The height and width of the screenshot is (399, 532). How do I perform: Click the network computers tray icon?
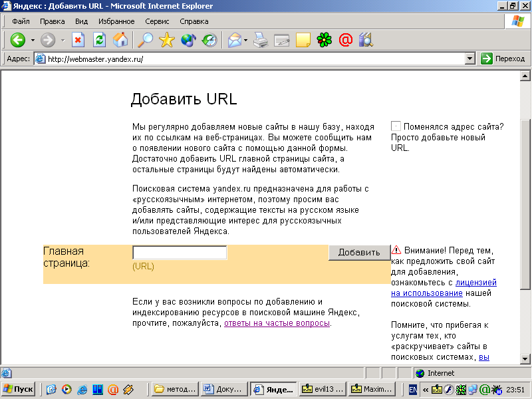[473, 390]
